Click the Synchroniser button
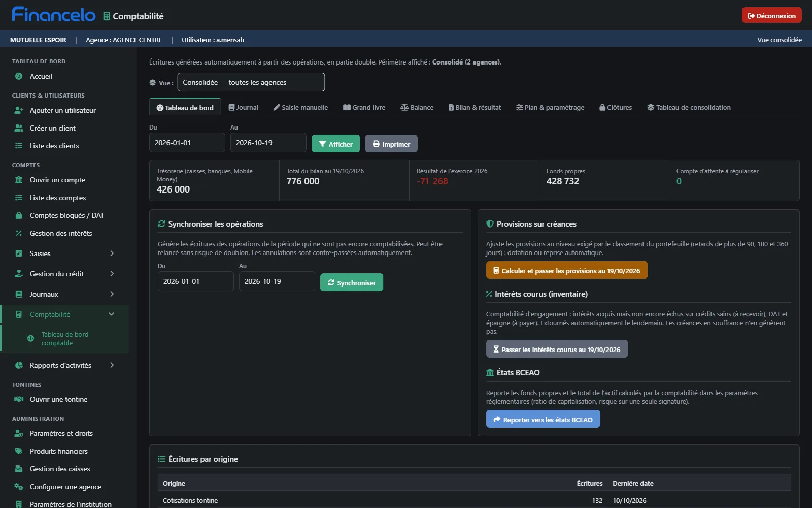 point(352,282)
